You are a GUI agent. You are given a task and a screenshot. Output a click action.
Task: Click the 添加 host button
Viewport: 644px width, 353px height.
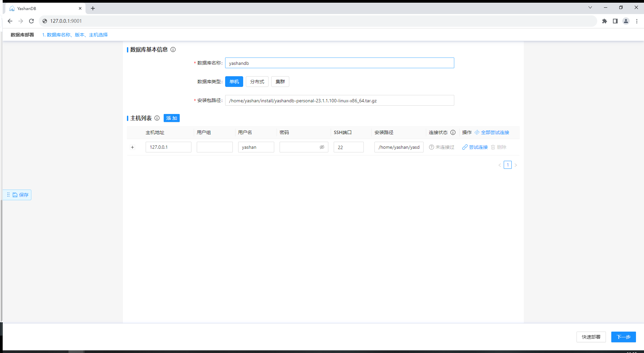(x=172, y=118)
